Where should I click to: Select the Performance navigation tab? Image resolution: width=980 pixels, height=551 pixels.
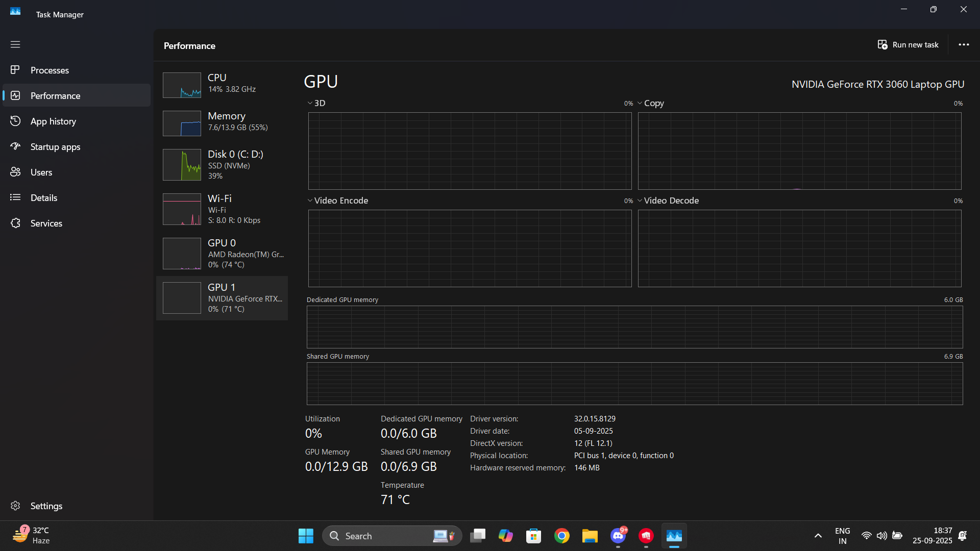point(55,95)
